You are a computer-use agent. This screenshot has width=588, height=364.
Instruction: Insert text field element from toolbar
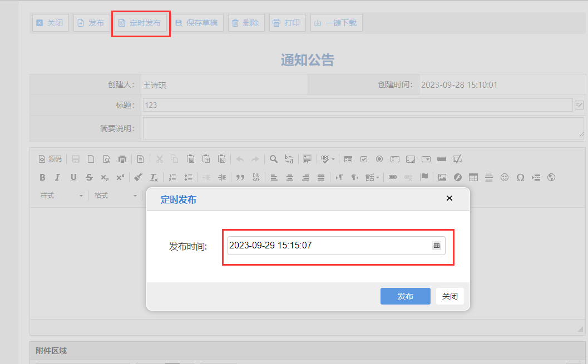click(x=395, y=159)
